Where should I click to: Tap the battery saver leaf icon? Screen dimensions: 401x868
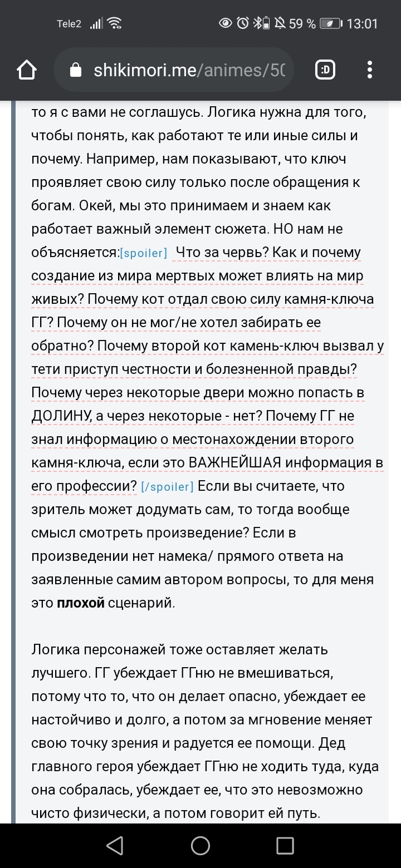(331, 23)
